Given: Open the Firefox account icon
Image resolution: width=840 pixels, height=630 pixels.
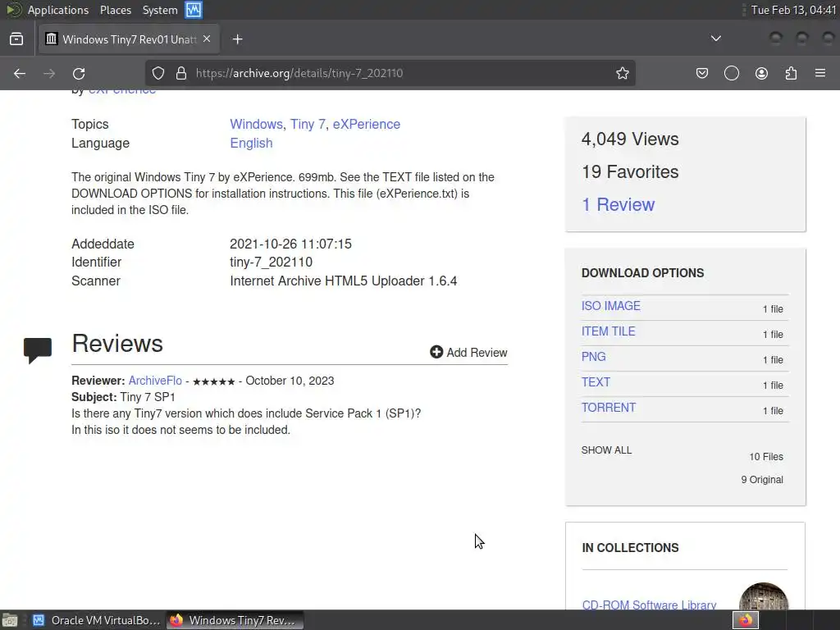Looking at the screenshot, I should [x=761, y=73].
